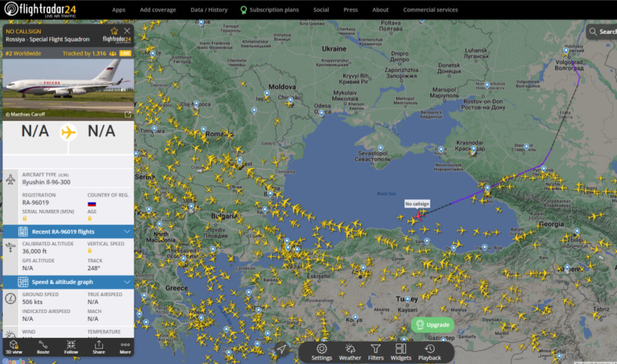617x364 pixels.
Task: Click the Sevastopol airport pin
Action: pyautogui.click(x=380, y=148)
